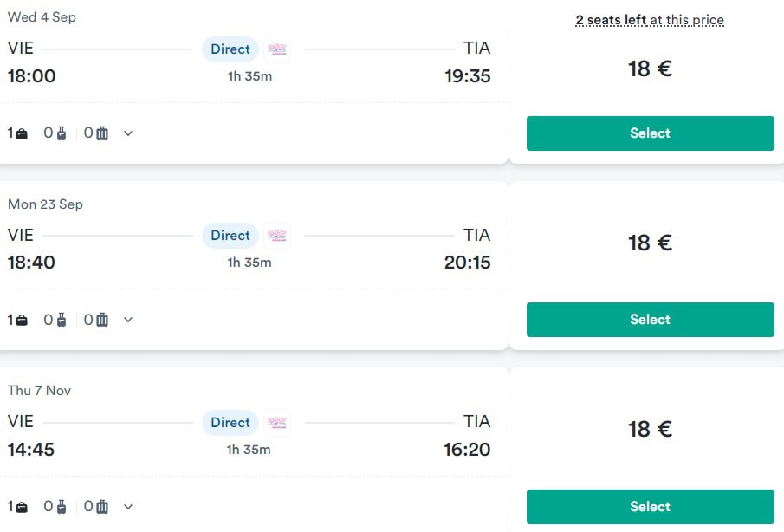Click checked luggage icon on 7 Nov flight
Viewport: 784px width, 532px height.
102,507
